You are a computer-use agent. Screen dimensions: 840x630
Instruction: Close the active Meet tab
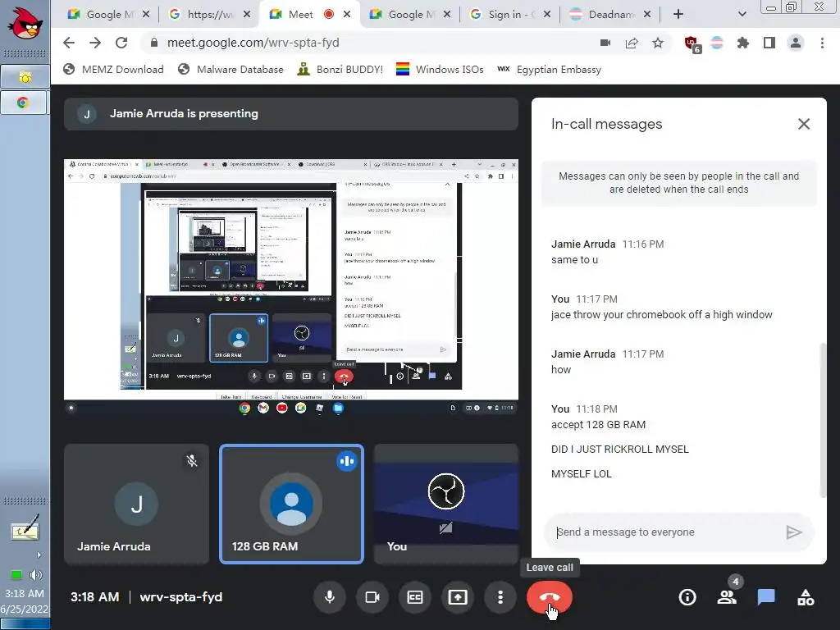tap(347, 15)
